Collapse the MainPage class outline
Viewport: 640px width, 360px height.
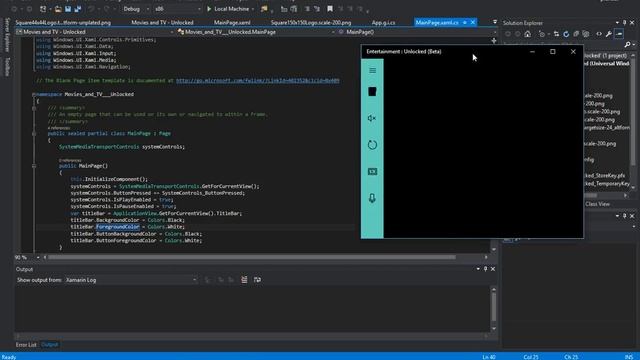tap(34, 133)
